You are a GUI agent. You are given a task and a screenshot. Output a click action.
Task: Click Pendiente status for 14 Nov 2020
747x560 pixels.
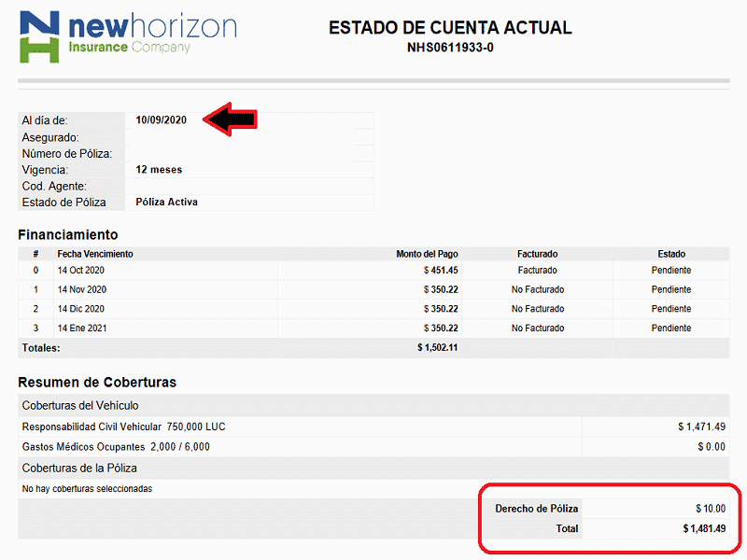tap(670, 290)
